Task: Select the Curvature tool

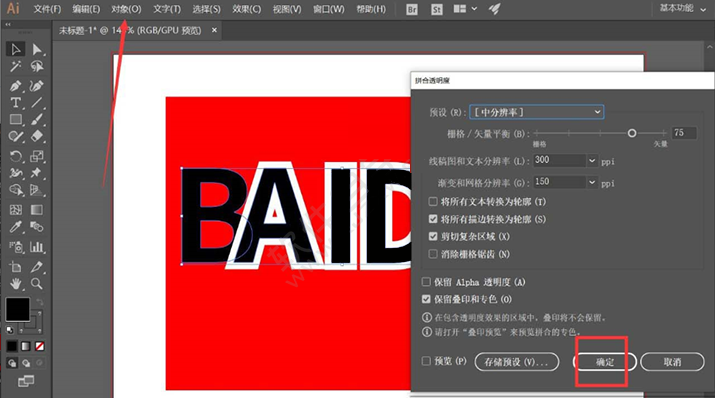Action: click(x=37, y=85)
